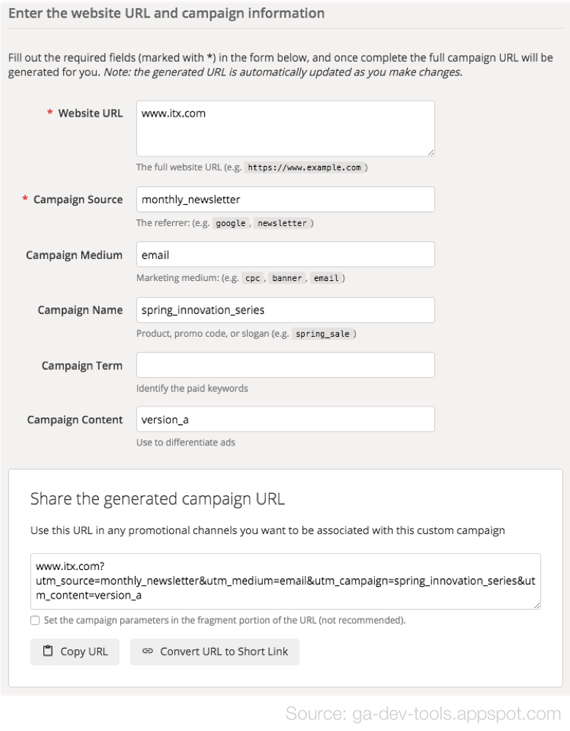Click the Campaign Content field
The height and width of the screenshot is (731, 570).
[x=285, y=419]
